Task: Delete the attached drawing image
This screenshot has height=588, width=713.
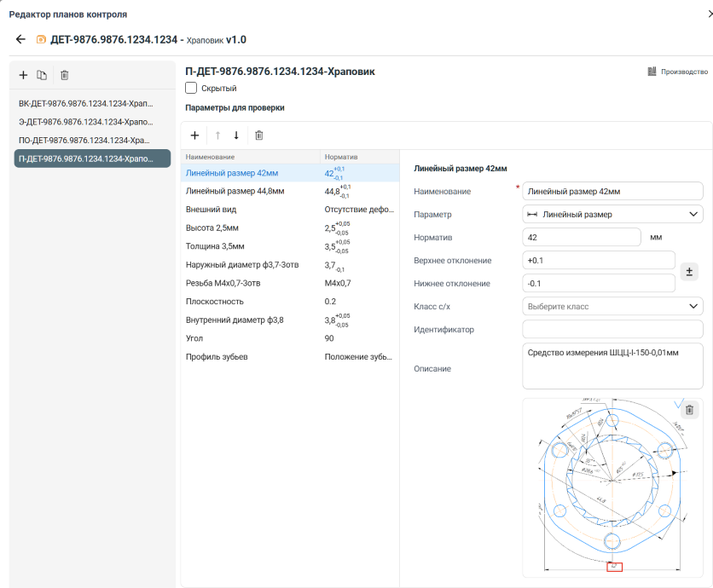Action: pyautogui.click(x=689, y=410)
